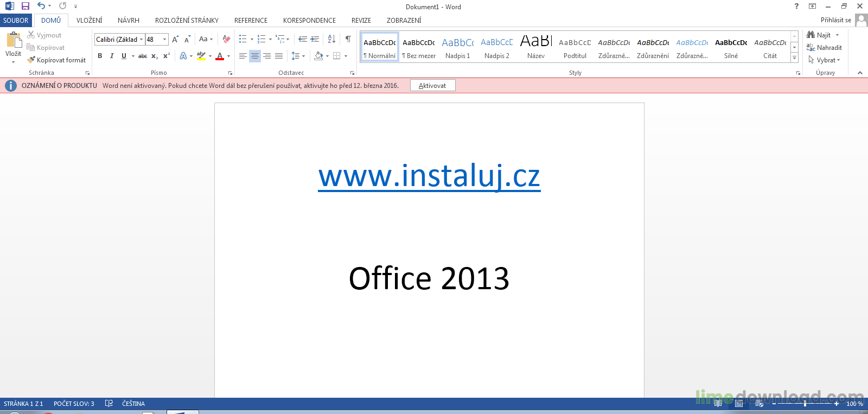Image resolution: width=868 pixels, height=414 pixels.
Task: Increase paragraph indent
Action: tap(315, 39)
